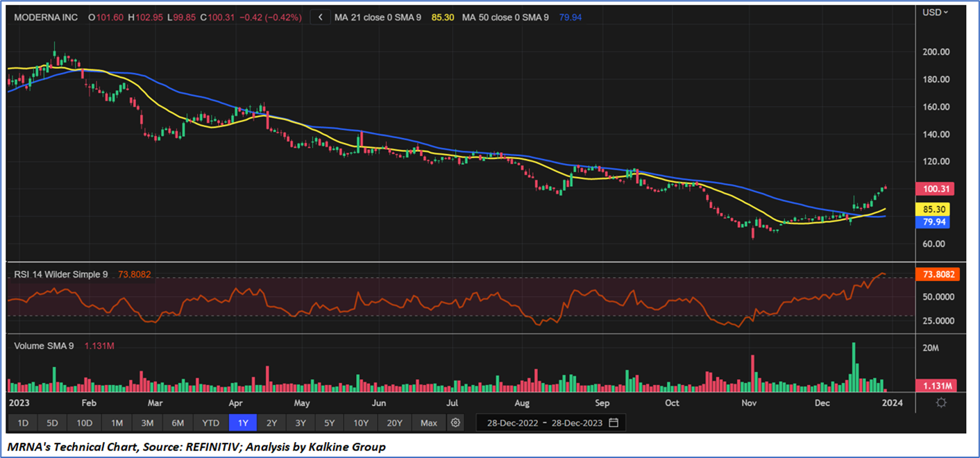Viewport: 980px width, 458px height.
Task: Click the 2024 label on time axis
Action: [x=894, y=402]
